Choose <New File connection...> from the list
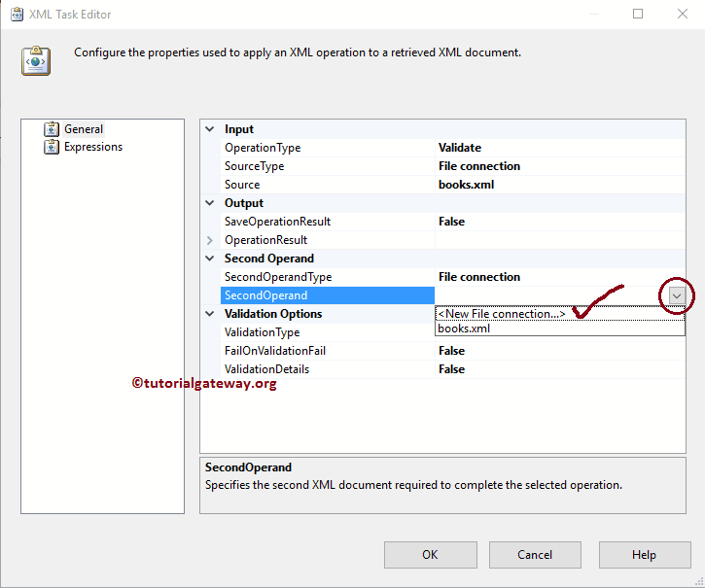 point(560,314)
